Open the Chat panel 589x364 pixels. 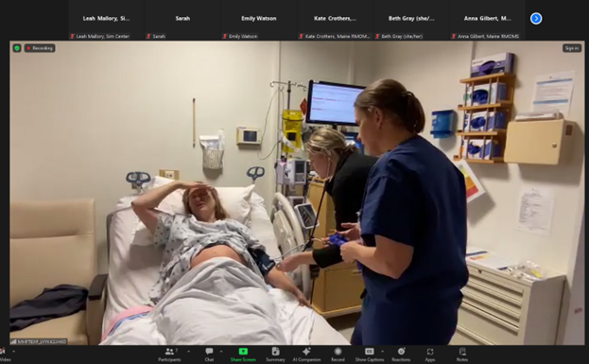point(209,355)
